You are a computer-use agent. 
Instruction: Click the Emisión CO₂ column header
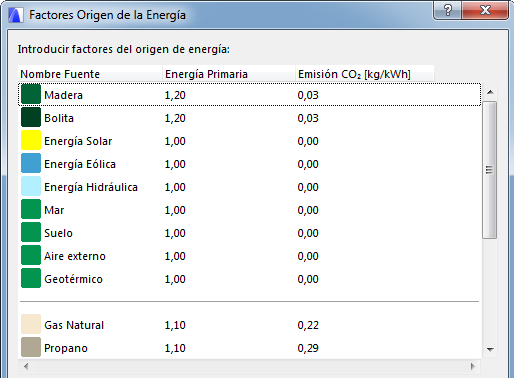[x=365, y=74]
